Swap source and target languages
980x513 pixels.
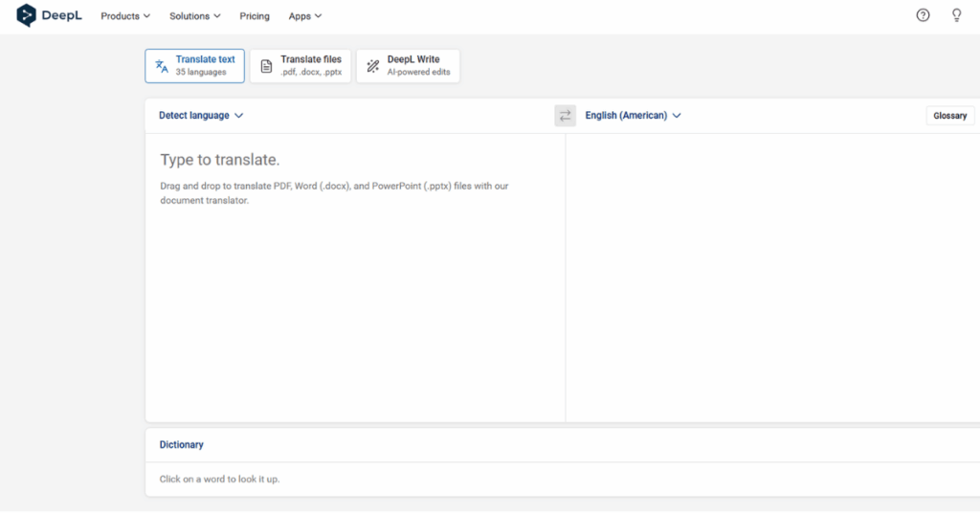(x=565, y=116)
